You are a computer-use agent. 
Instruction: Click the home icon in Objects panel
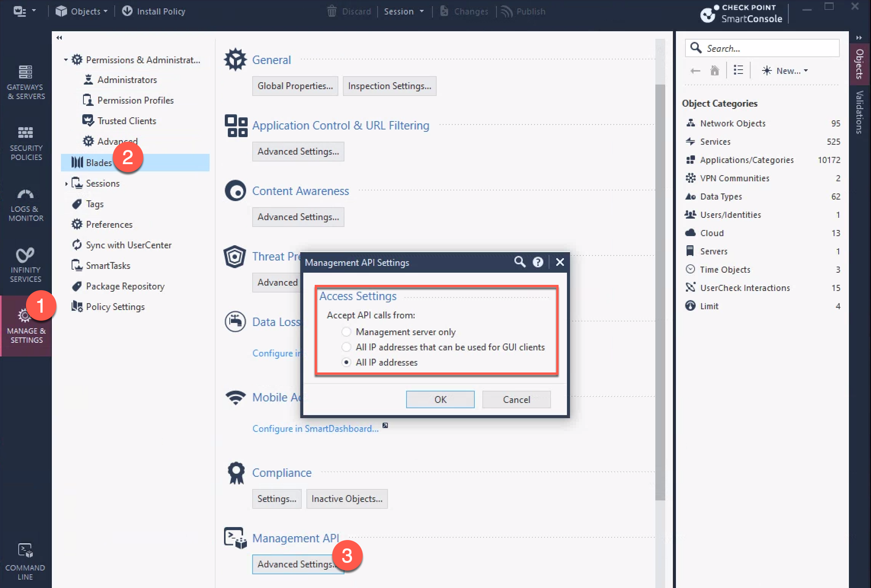tap(714, 71)
